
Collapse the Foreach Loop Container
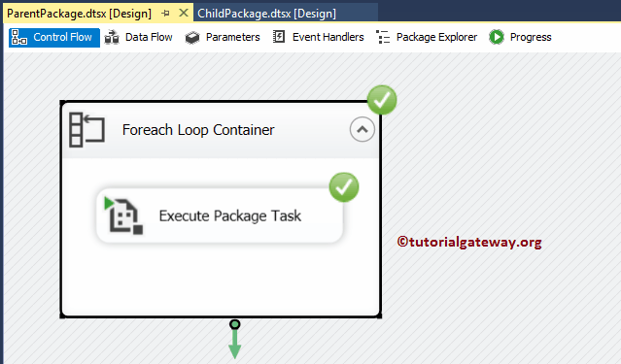[x=362, y=129]
